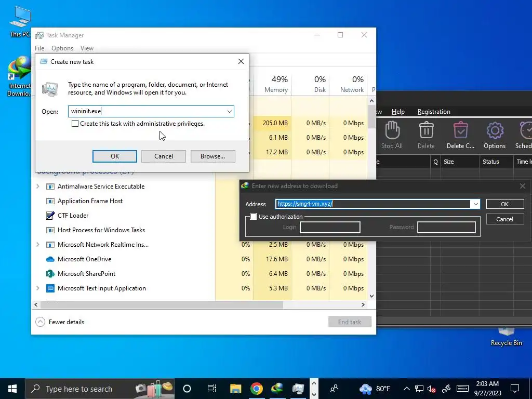Open Task Manager File menu
Image resolution: width=532 pixels, height=399 pixels.
(x=39, y=48)
